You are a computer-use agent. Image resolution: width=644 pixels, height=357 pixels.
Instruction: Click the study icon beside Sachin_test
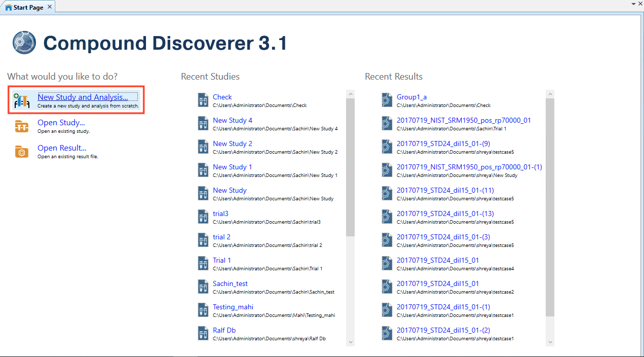203,287
